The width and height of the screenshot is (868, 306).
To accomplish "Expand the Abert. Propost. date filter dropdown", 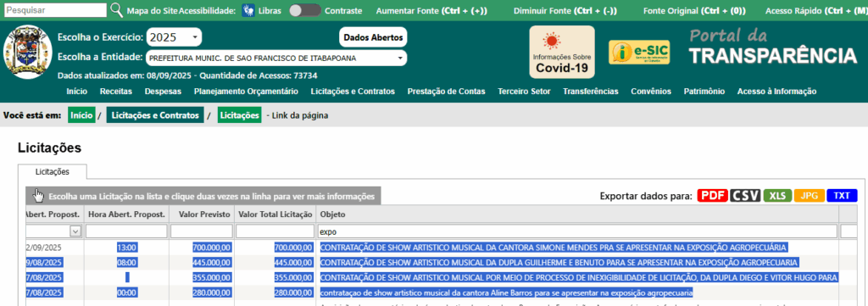I will click(x=75, y=231).
